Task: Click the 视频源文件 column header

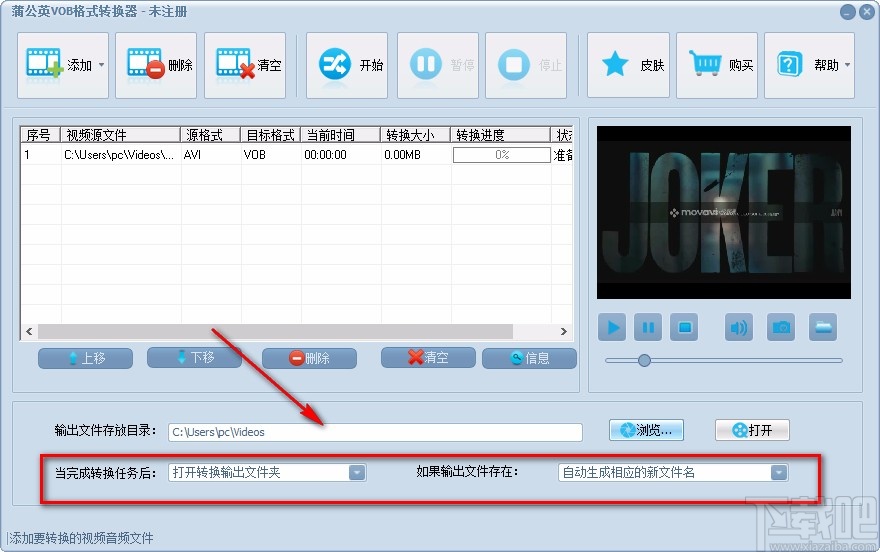Action: coord(120,135)
